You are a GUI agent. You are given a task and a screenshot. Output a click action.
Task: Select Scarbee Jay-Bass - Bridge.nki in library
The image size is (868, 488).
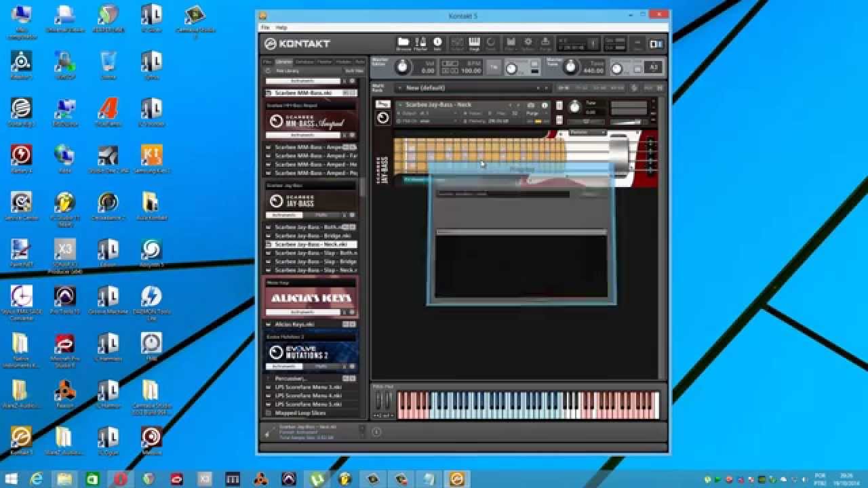311,235
